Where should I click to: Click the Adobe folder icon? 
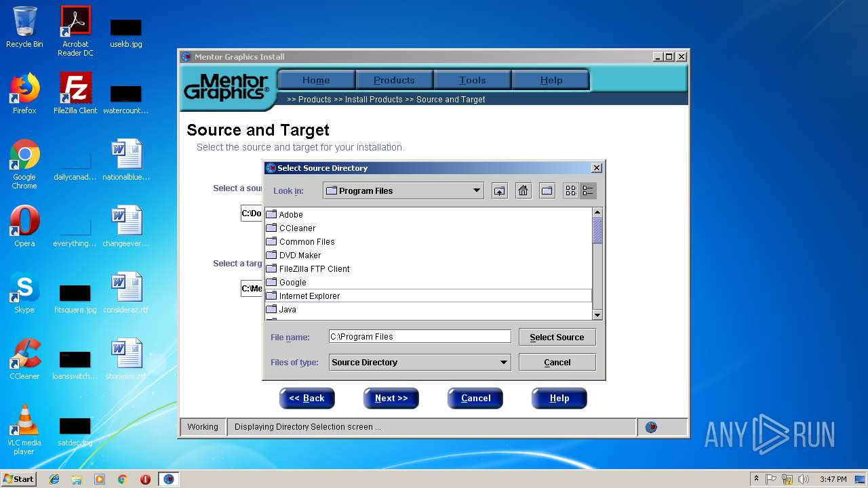tap(271, 214)
